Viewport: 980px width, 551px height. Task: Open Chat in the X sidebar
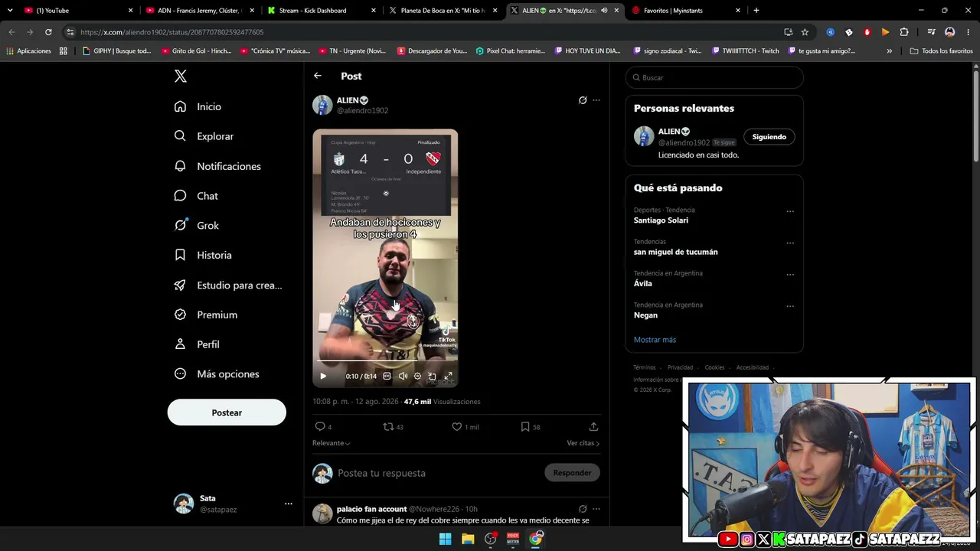point(196,196)
